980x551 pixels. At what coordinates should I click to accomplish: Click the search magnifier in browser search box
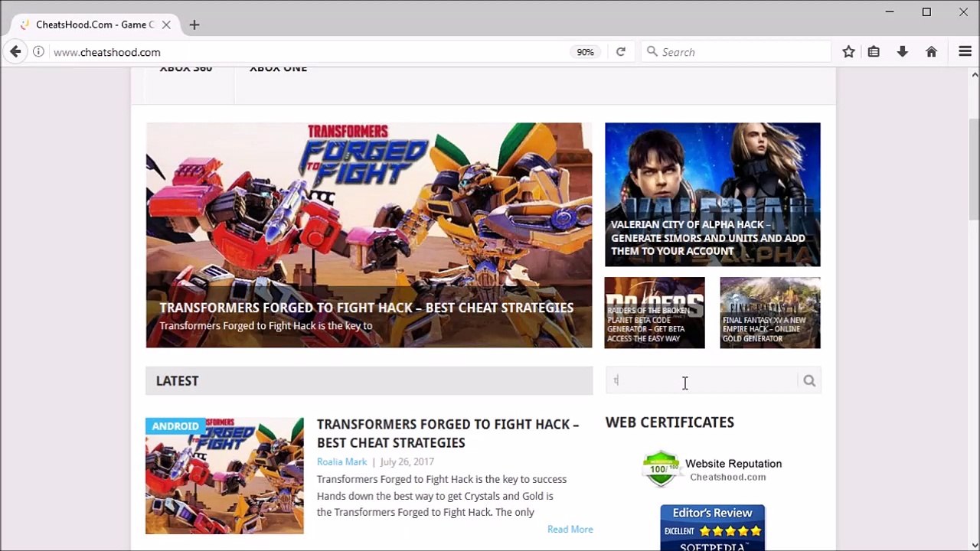(x=652, y=51)
